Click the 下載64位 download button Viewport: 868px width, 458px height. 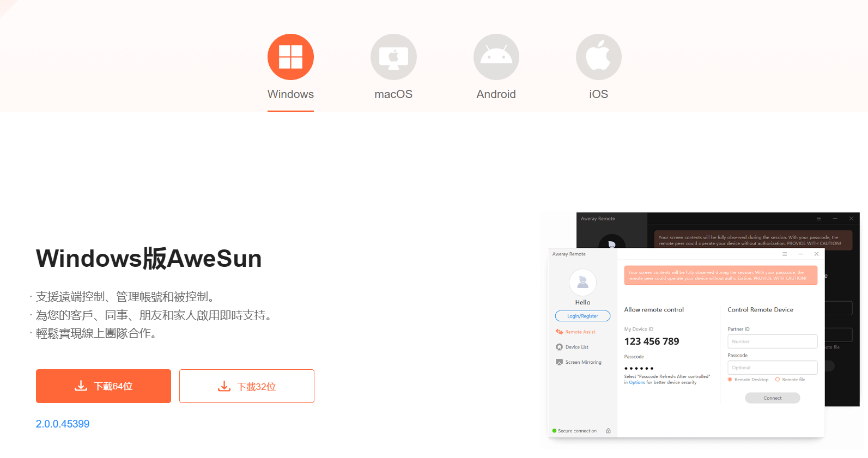104,386
